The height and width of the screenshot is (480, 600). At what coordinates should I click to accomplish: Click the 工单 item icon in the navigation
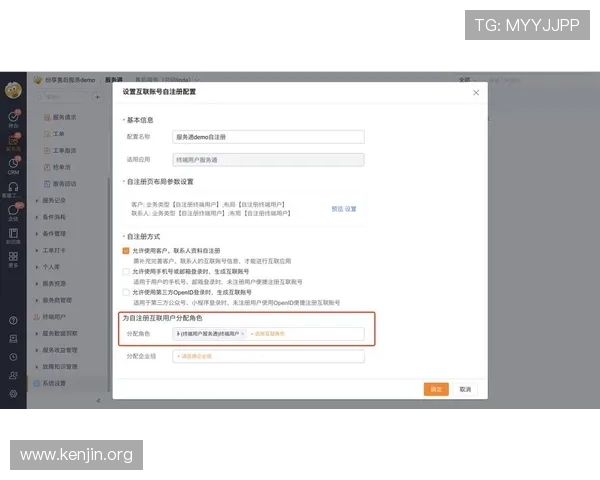[47, 134]
